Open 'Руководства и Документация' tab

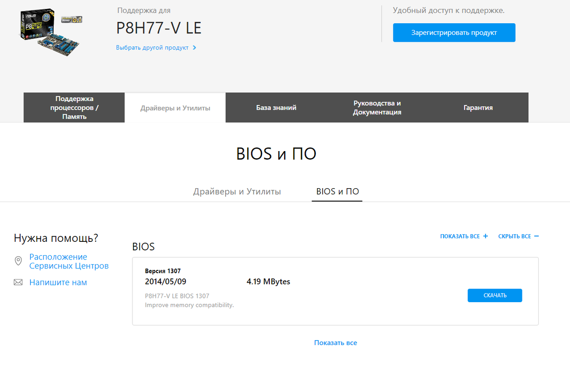[x=377, y=107]
